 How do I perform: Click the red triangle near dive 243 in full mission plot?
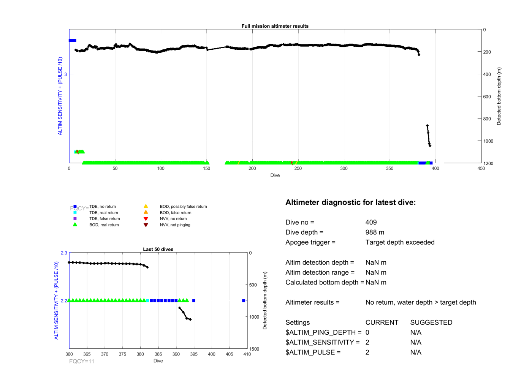pos(292,163)
